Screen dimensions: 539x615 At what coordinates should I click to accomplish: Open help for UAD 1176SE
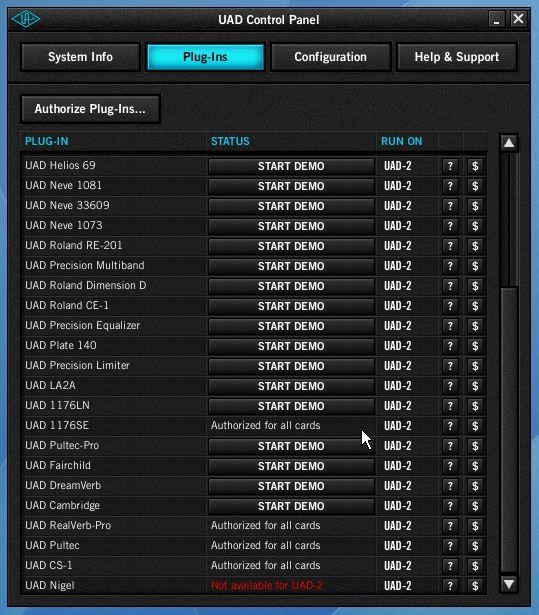point(450,426)
